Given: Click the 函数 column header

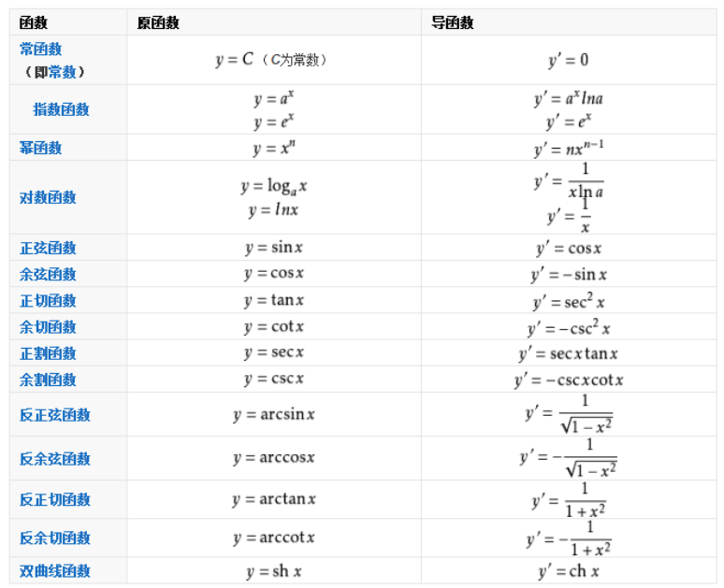Looking at the screenshot, I should (x=34, y=23).
